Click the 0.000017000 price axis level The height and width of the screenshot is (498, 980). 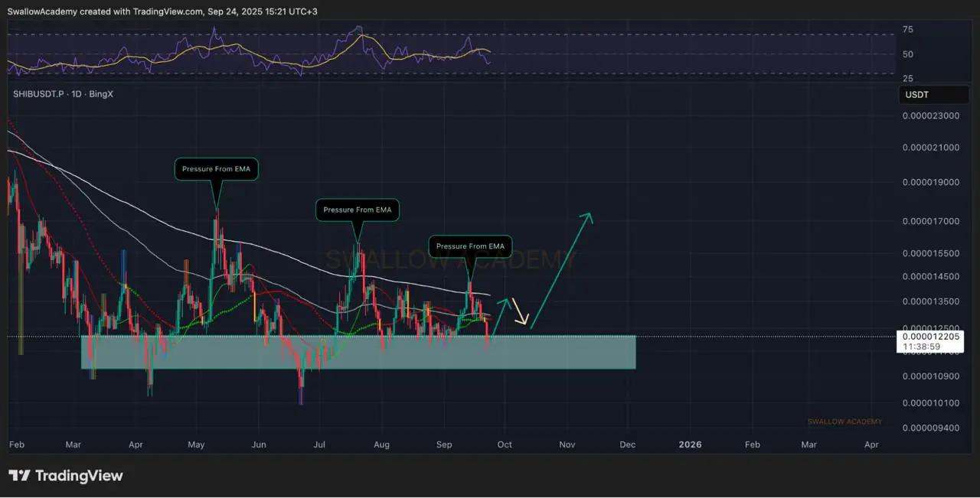pos(930,222)
